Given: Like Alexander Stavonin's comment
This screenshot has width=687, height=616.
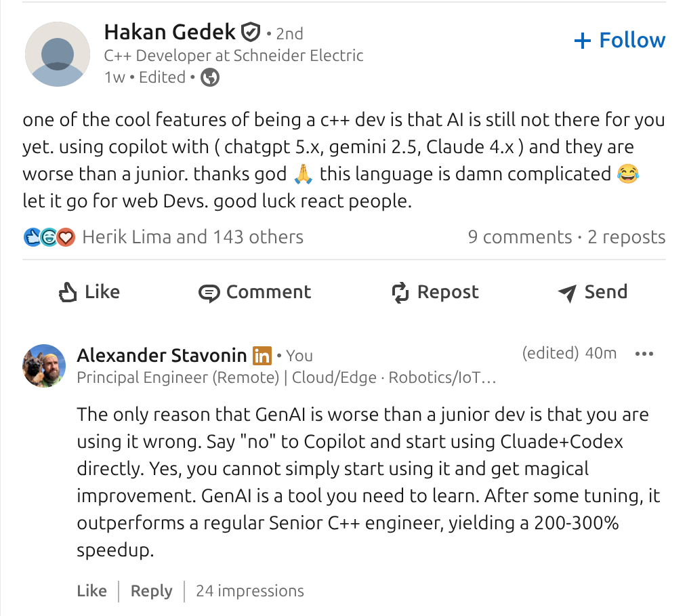Looking at the screenshot, I should (x=91, y=591).
